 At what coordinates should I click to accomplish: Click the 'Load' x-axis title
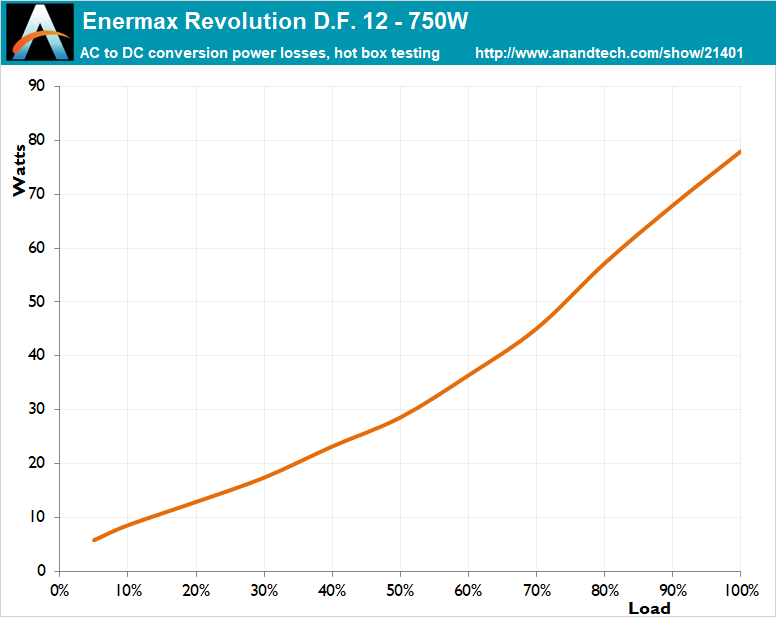click(649, 608)
